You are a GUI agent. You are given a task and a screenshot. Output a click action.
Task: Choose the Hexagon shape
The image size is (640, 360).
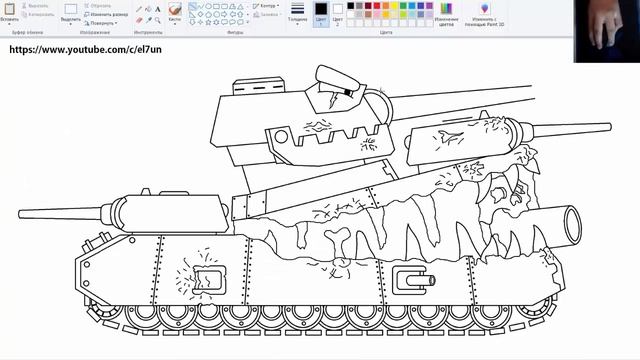pos(216,14)
